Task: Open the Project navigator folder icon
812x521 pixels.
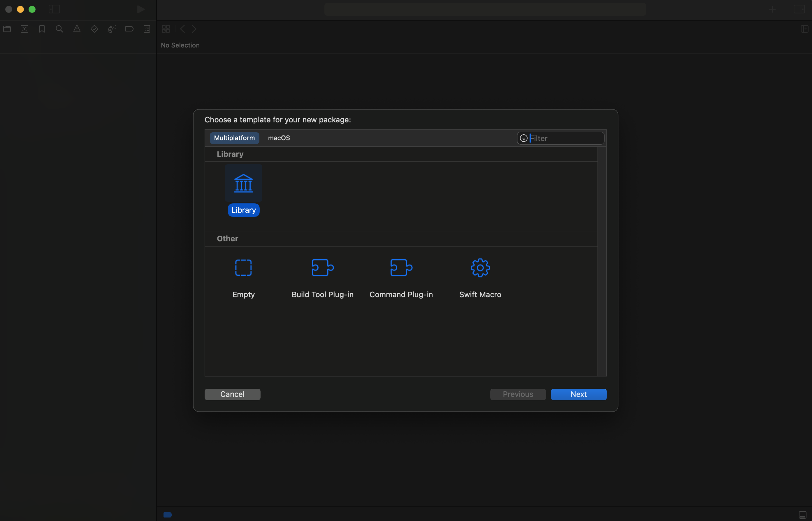Action: [x=7, y=29]
